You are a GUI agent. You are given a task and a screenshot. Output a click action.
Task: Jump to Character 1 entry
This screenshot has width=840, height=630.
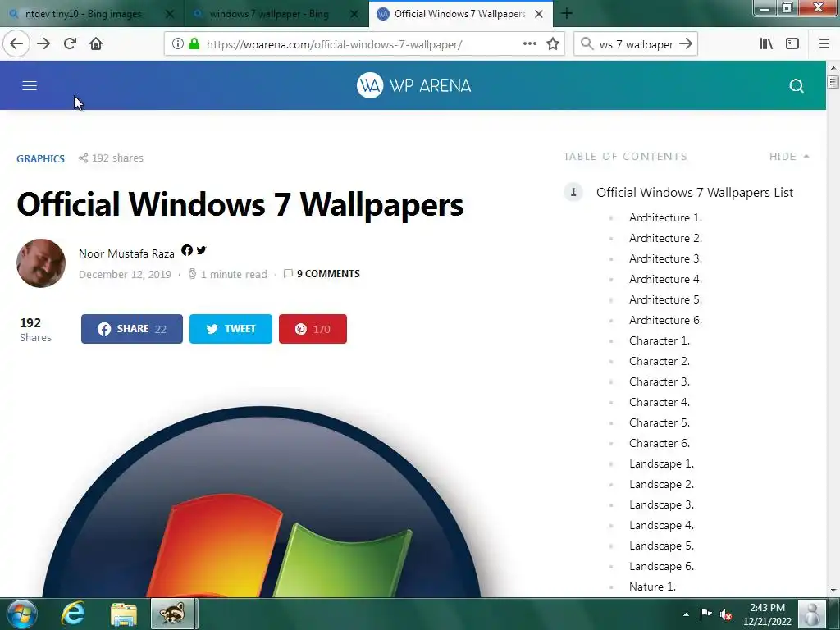coord(659,340)
